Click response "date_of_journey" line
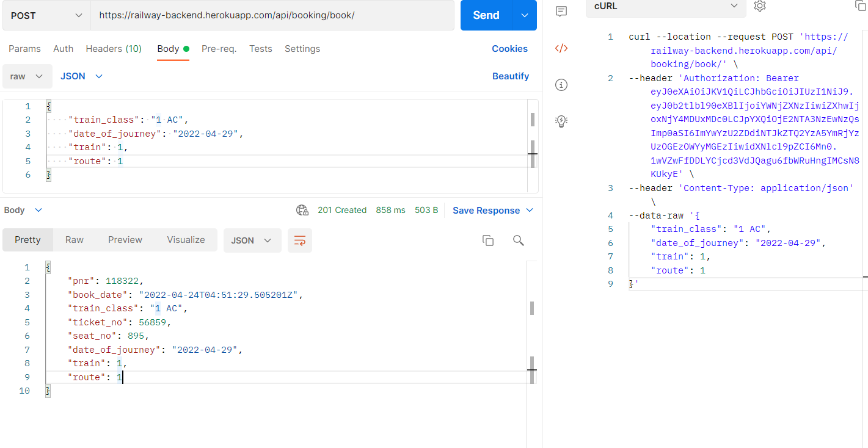 (155, 350)
